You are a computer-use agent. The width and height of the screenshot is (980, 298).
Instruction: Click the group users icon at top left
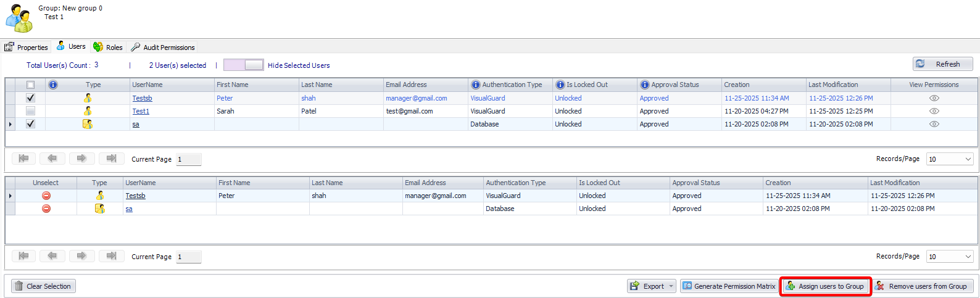pos(19,19)
